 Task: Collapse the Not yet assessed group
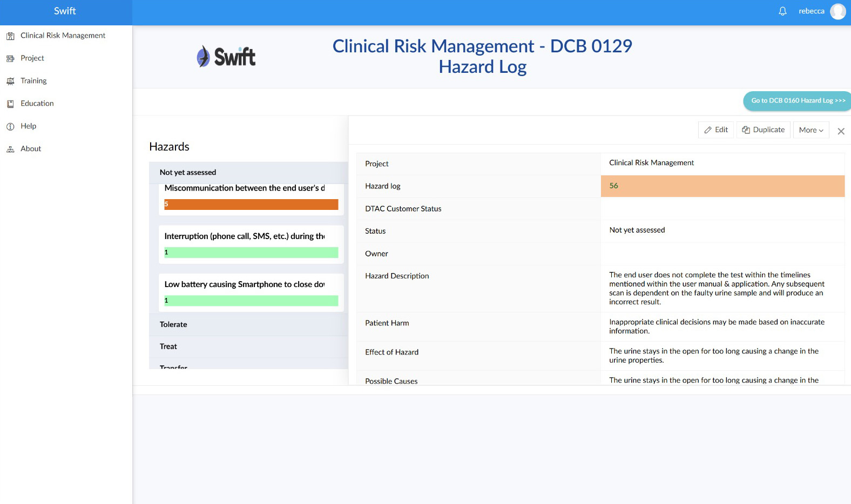click(x=188, y=173)
